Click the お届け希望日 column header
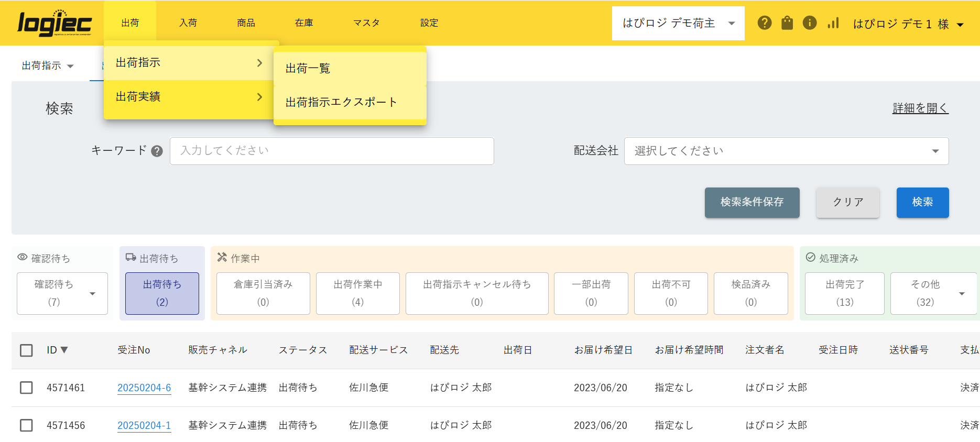The height and width of the screenshot is (442, 980). (603, 350)
